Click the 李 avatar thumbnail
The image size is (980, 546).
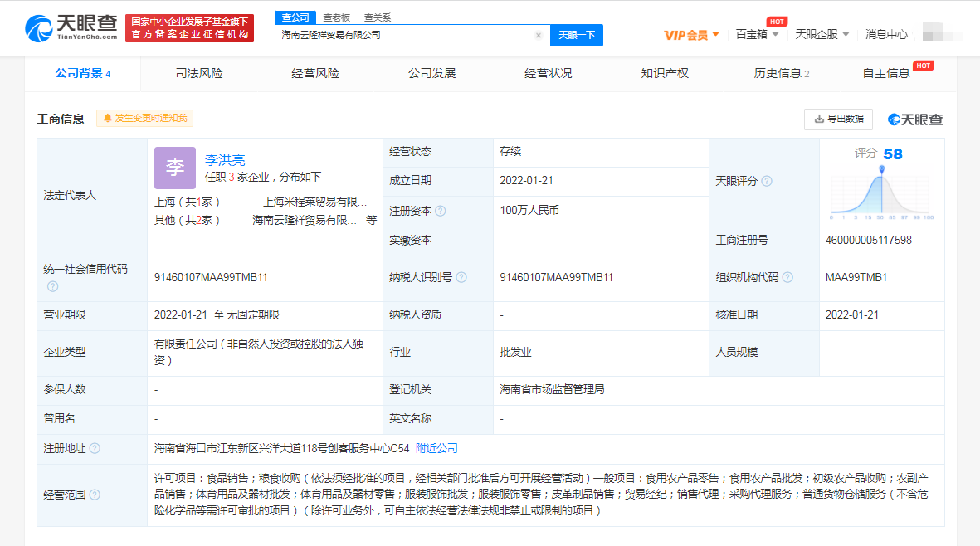[x=175, y=168]
